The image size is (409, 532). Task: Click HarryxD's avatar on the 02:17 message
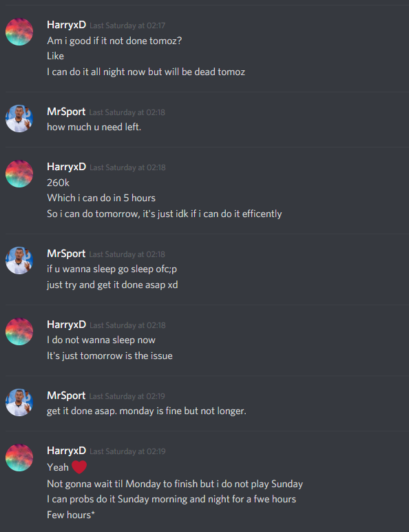click(x=19, y=32)
